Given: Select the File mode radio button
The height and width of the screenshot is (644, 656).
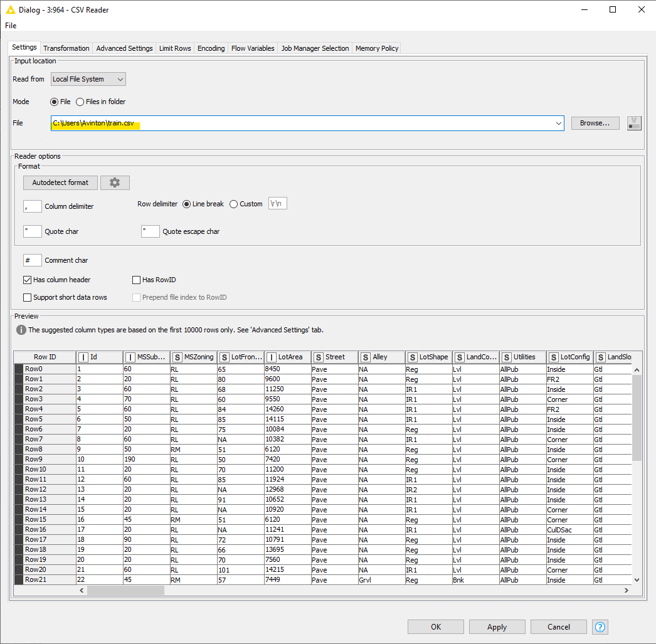Looking at the screenshot, I should pos(54,102).
